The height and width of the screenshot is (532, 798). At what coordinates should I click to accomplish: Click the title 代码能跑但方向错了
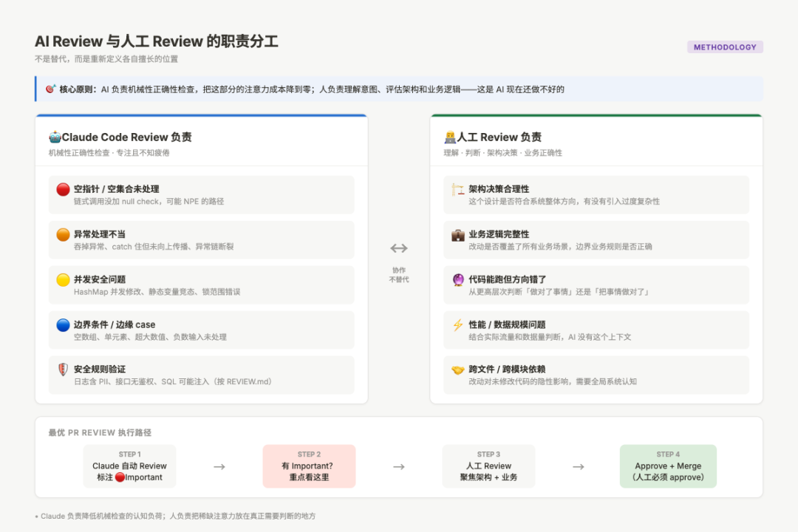click(508, 279)
